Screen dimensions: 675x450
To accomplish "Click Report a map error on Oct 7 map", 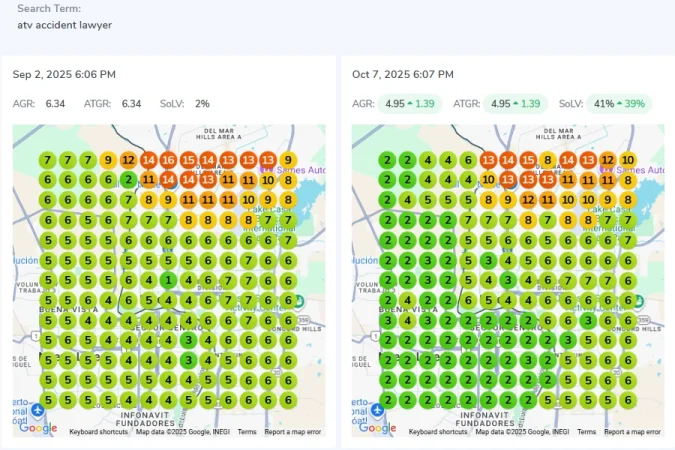I will (632, 432).
